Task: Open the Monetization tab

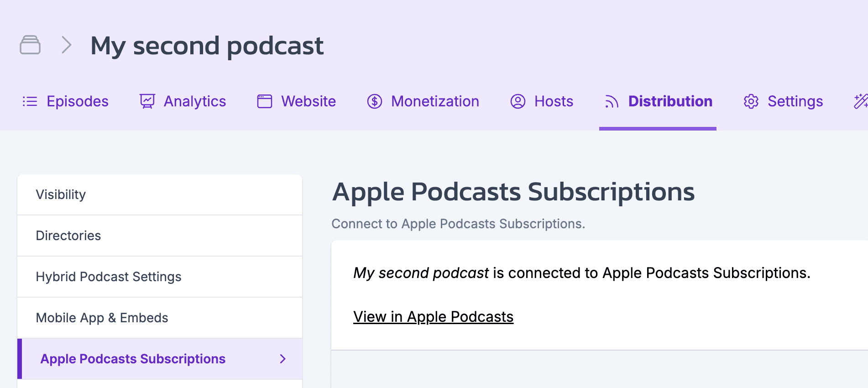Action: coord(423,101)
